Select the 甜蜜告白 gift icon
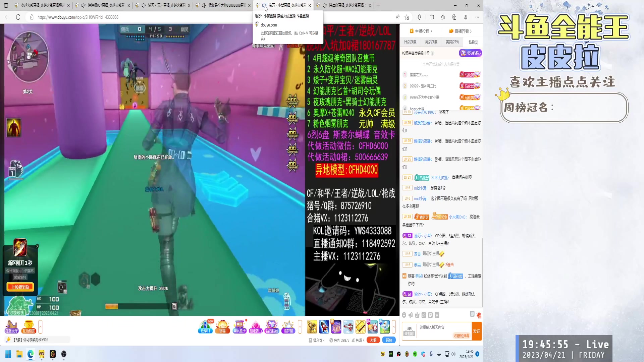 tap(256, 326)
